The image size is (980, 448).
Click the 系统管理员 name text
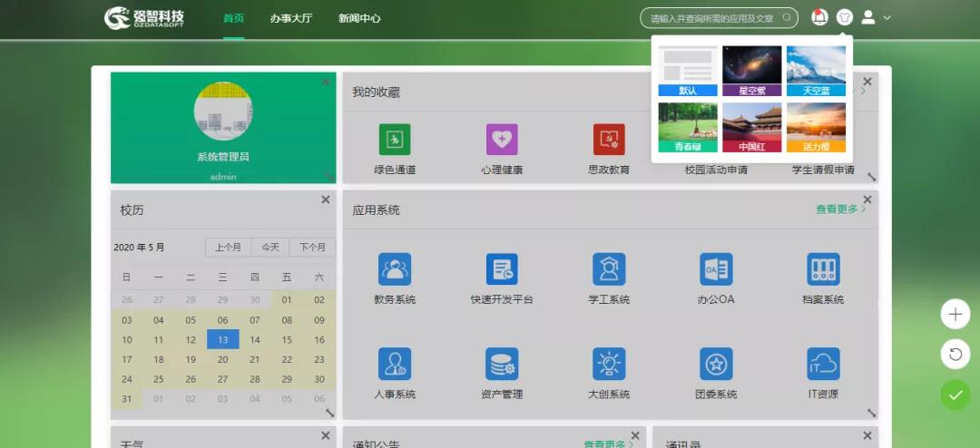[x=223, y=157]
